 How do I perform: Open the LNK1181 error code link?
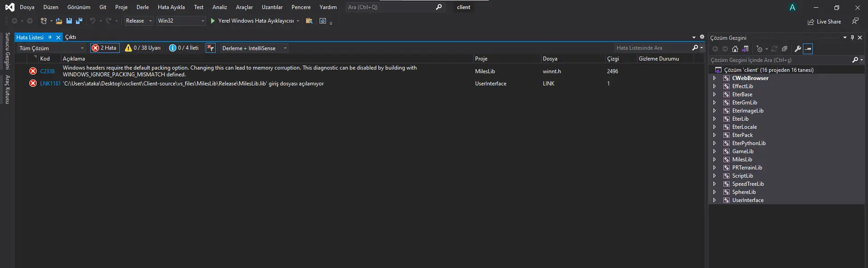pyautogui.click(x=50, y=84)
